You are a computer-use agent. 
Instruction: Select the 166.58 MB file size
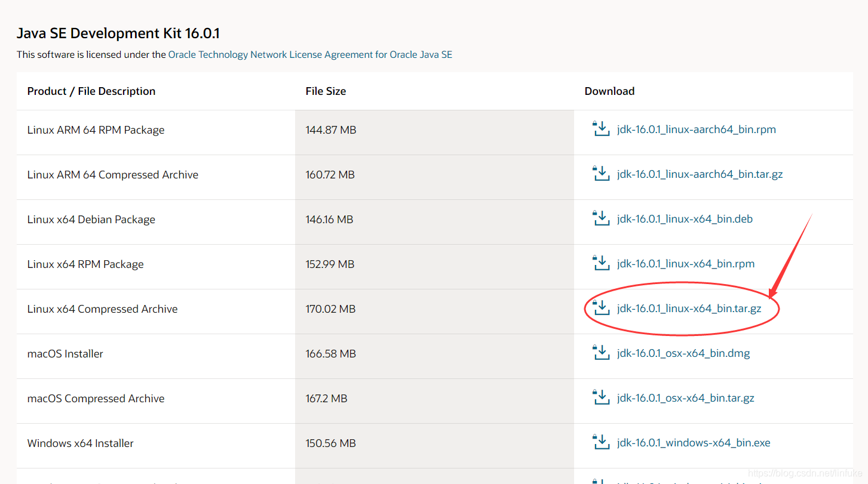(331, 354)
